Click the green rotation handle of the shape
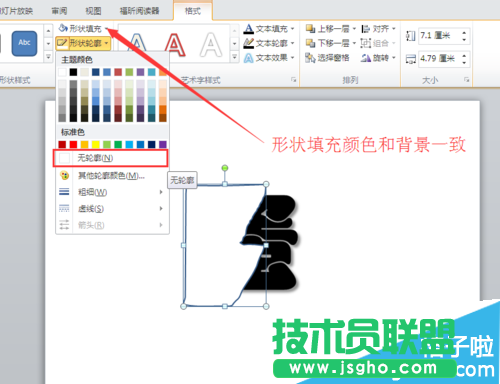 (225, 168)
